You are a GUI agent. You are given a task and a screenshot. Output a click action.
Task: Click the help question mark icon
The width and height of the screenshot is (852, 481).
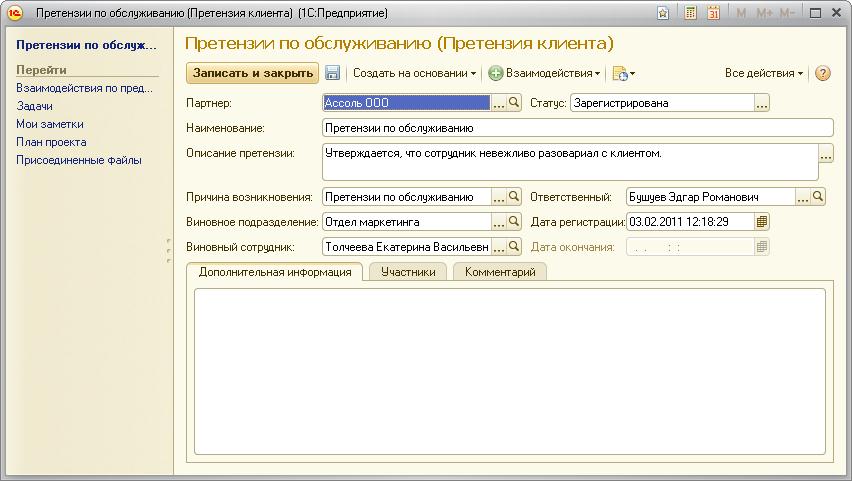(x=823, y=73)
